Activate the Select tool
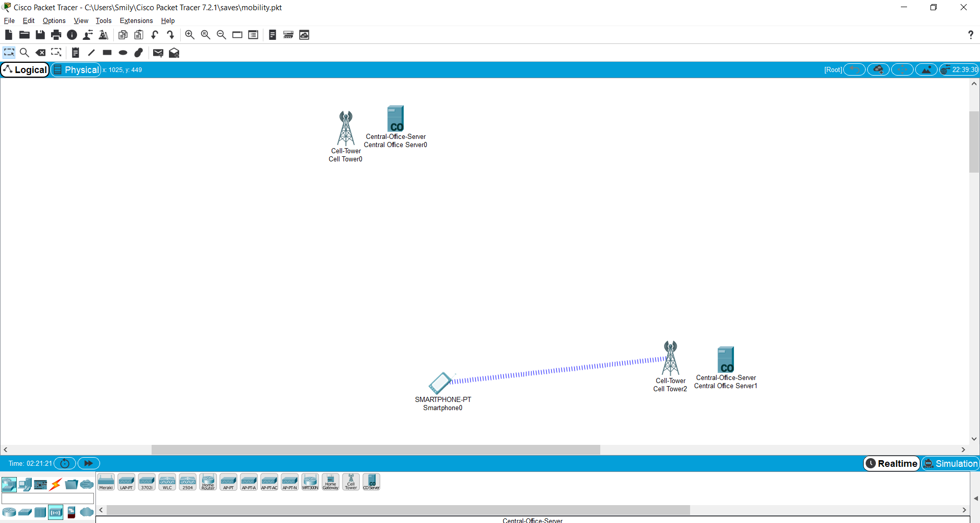The width and height of the screenshot is (980, 523). coord(9,53)
